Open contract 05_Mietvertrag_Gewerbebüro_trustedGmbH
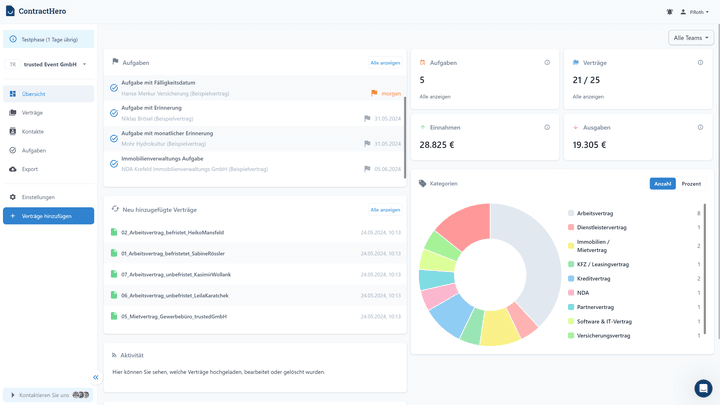 coord(174,316)
